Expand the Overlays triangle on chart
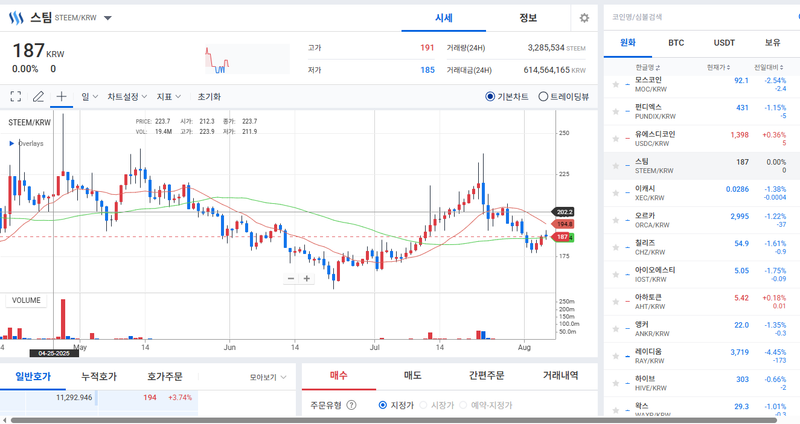The width and height of the screenshot is (800, 424). 12,143
